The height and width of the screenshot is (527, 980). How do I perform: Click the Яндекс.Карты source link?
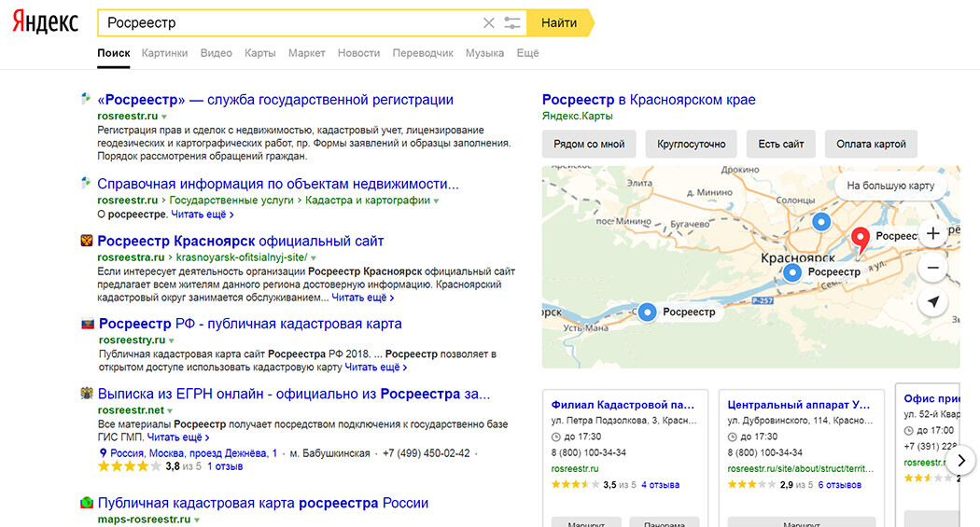(578, 117)
